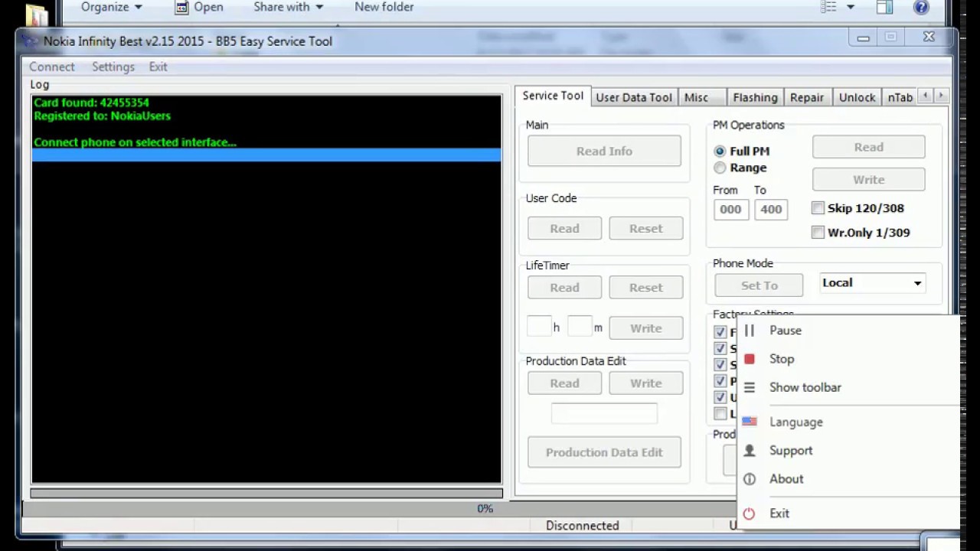Viewport: 980px width, 551px height.
Task: Click the LifeTimer Read button
Action: point(564,287)
